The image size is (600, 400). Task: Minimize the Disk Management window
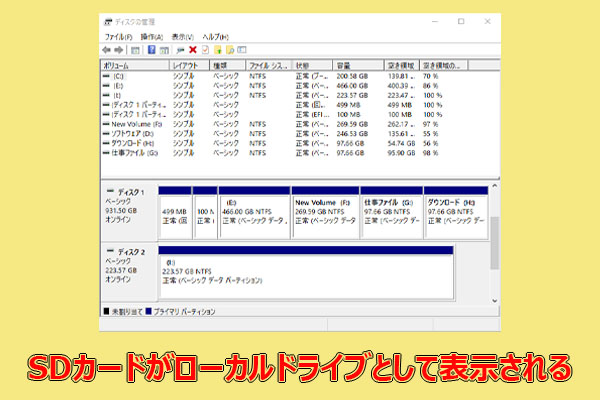pos(435,21)
